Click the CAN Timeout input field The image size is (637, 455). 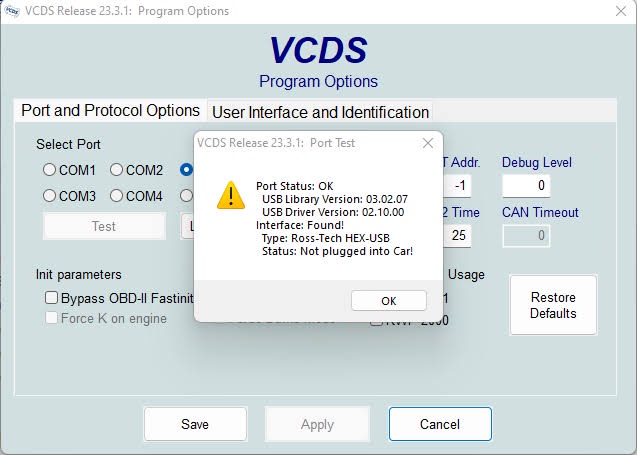coord(526,236)
